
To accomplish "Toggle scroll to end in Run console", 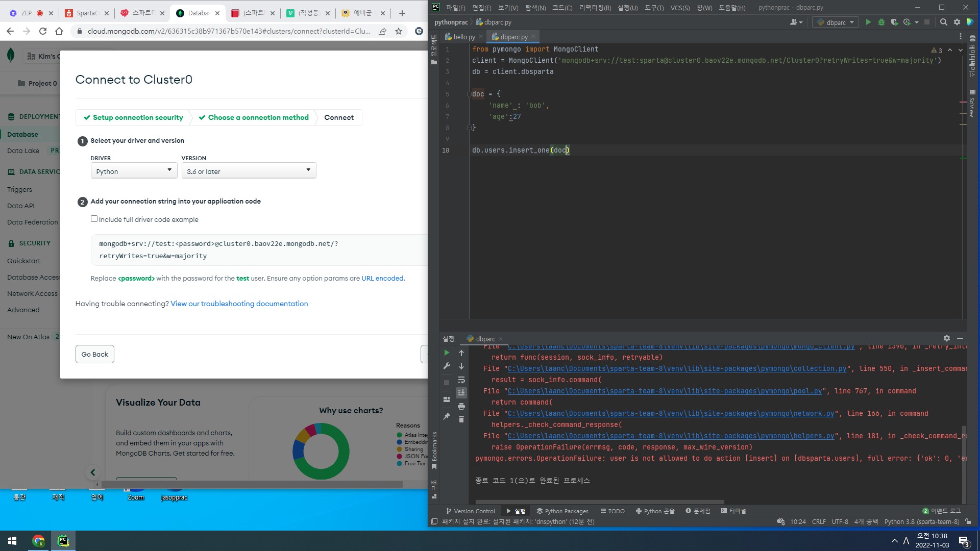I will point(461,393).
